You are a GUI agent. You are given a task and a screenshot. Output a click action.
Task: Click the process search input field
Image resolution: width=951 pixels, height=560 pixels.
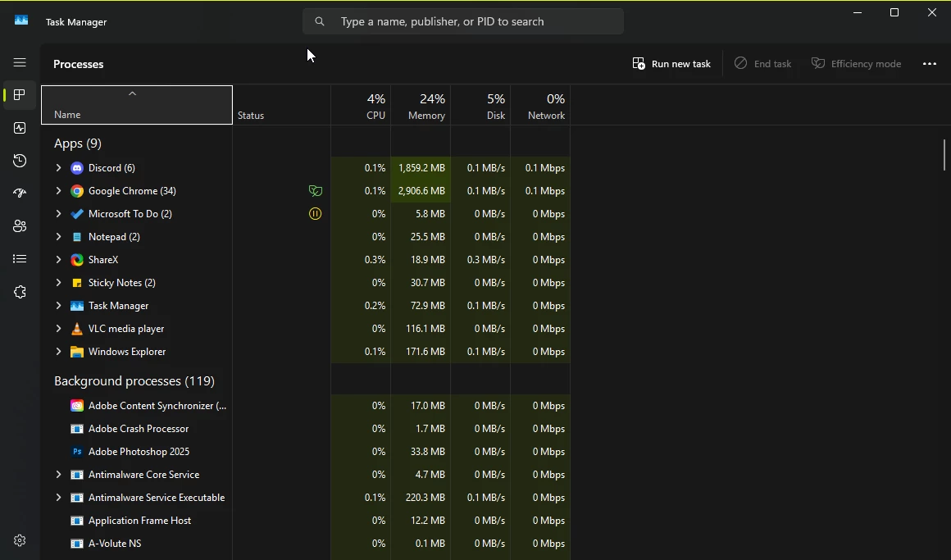pos(462,22)
